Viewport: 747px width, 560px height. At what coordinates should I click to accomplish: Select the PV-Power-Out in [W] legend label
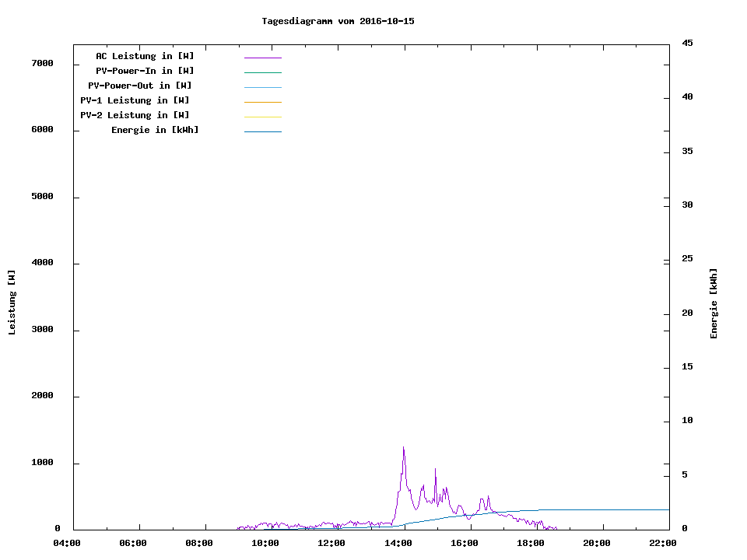pos(140,86)
